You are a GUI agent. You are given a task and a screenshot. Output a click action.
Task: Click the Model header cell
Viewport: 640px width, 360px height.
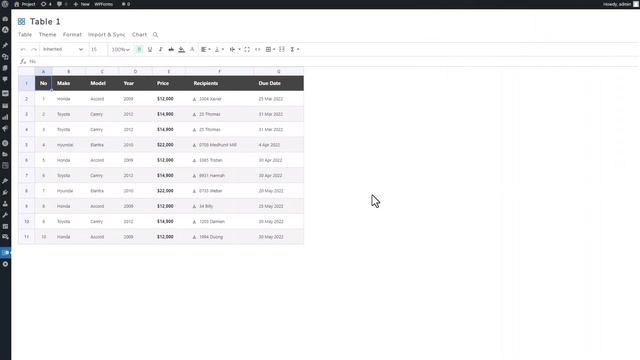coord(102,83)
